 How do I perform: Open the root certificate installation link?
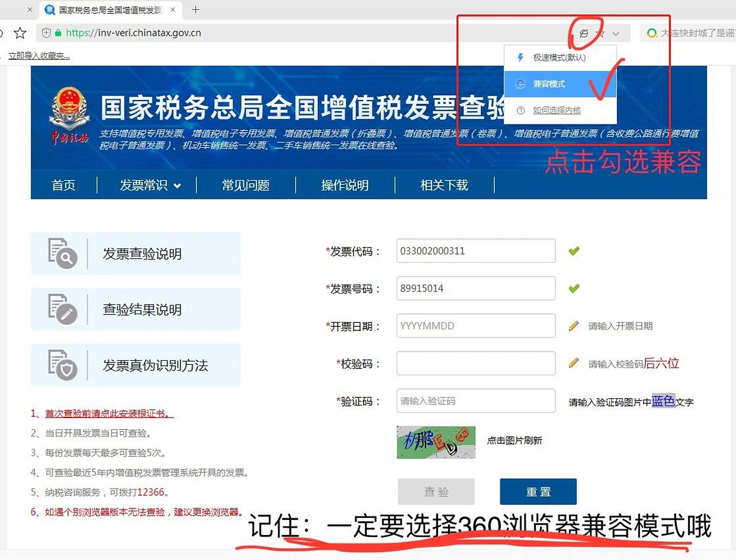109,413
